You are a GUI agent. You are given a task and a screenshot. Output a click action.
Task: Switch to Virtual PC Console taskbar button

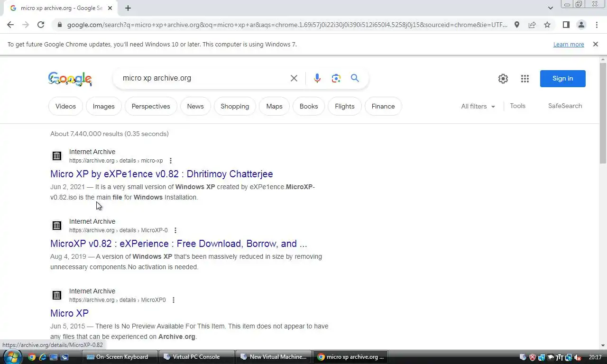196,357
